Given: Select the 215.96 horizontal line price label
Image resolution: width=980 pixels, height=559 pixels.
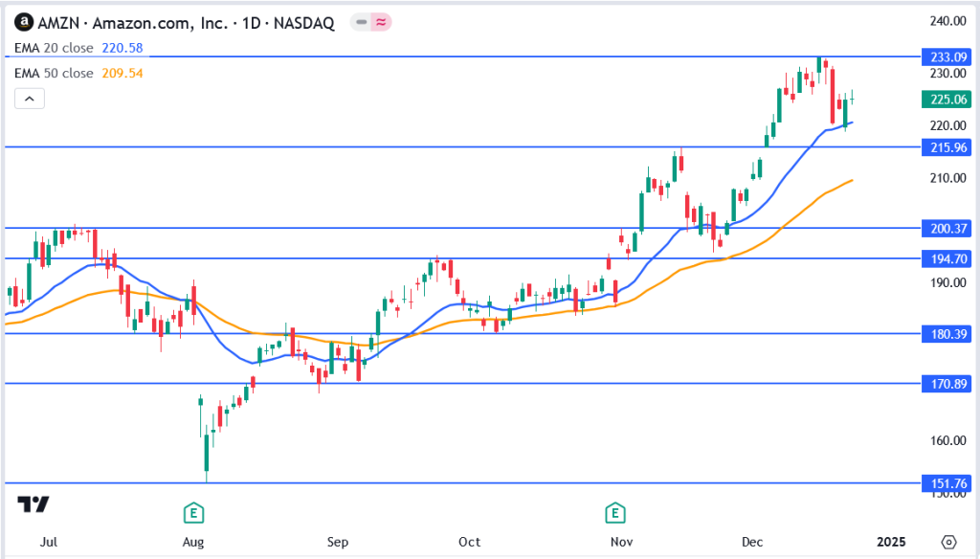Looking at the screenshot, I should point(943,147).
